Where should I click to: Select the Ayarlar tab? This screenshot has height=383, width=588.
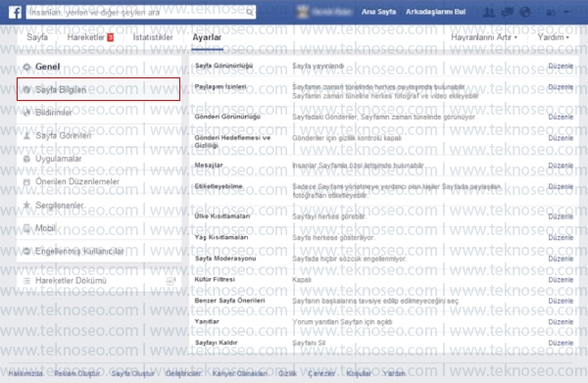[x=207, y=37]
